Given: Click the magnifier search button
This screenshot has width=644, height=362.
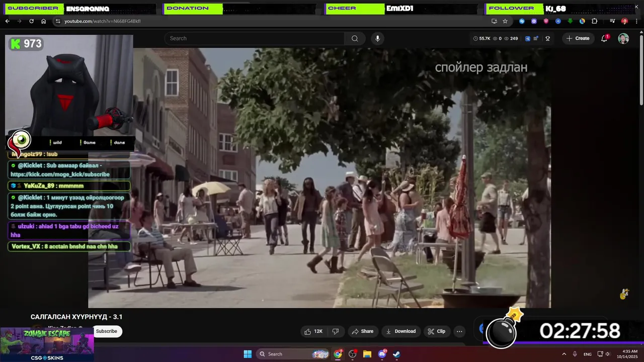Looking at the screenshot, I should tap(355, 38).
